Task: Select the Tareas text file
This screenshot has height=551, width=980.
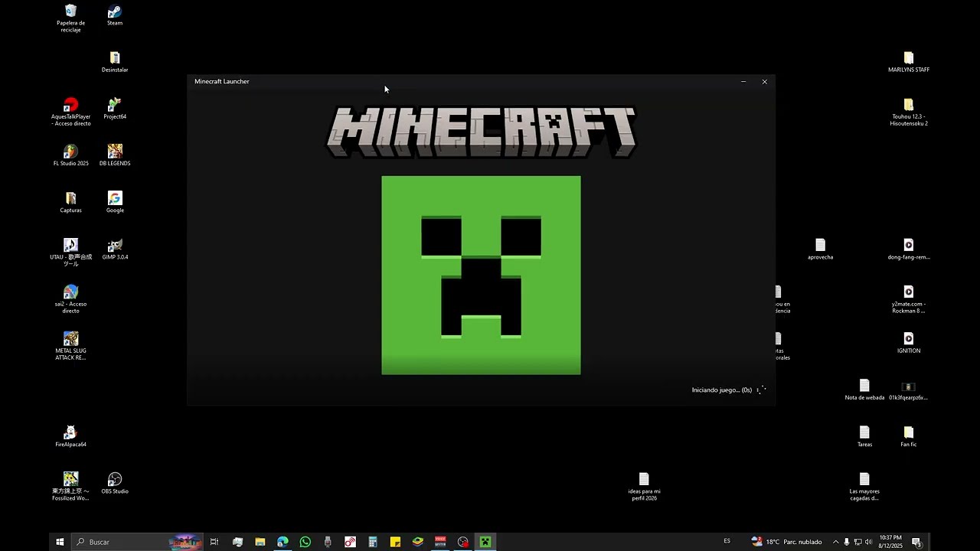Action: [x=864, y=436]
